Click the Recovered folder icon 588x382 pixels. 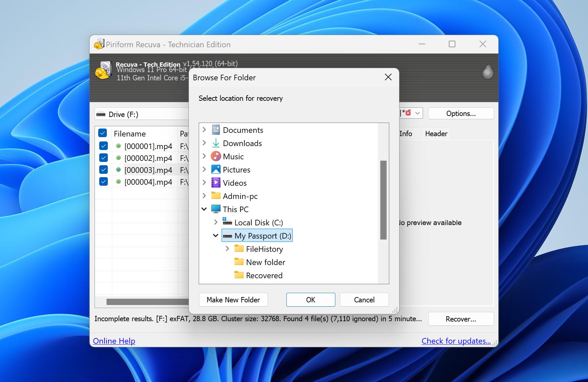coord(239,275)
